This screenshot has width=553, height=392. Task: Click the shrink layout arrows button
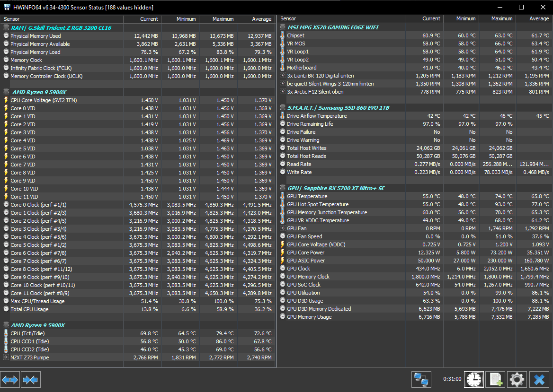(x=31, y=380)
